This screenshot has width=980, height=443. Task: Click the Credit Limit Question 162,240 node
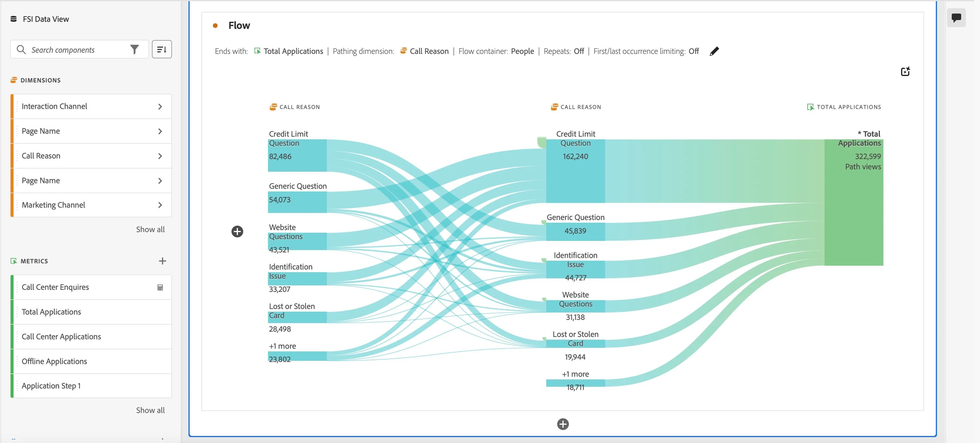coord(575,171)
